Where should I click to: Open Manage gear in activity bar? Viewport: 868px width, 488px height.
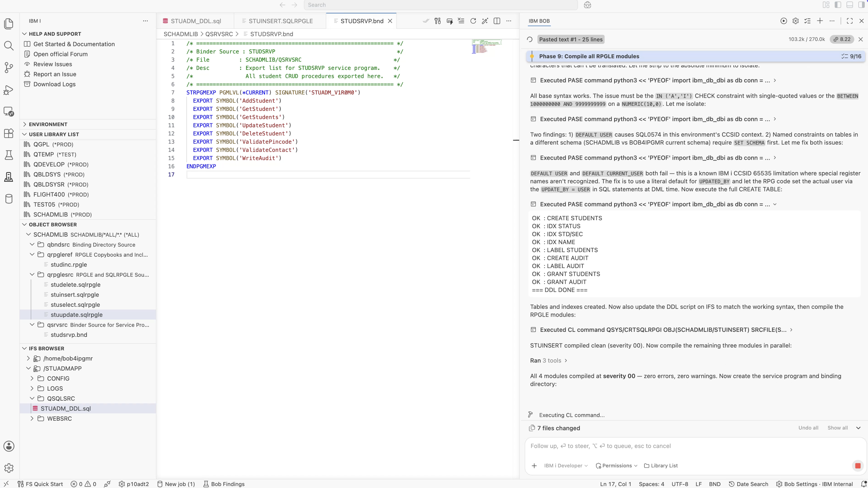[9, 468]
